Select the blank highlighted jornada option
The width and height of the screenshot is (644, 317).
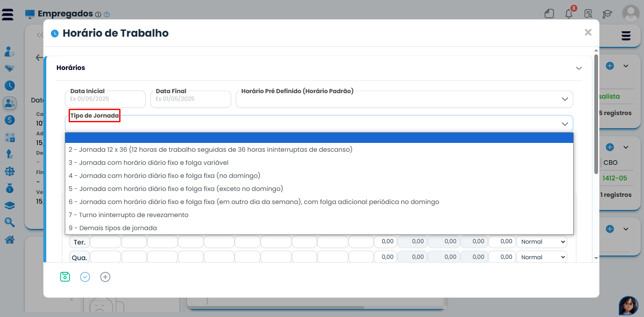point(319,138)
